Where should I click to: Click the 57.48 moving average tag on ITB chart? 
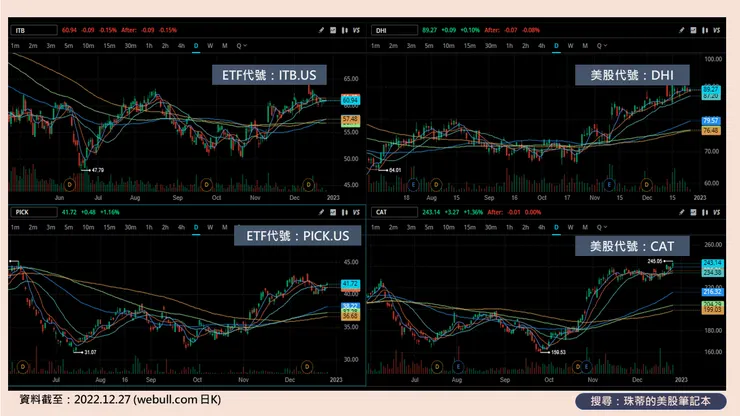350,119
